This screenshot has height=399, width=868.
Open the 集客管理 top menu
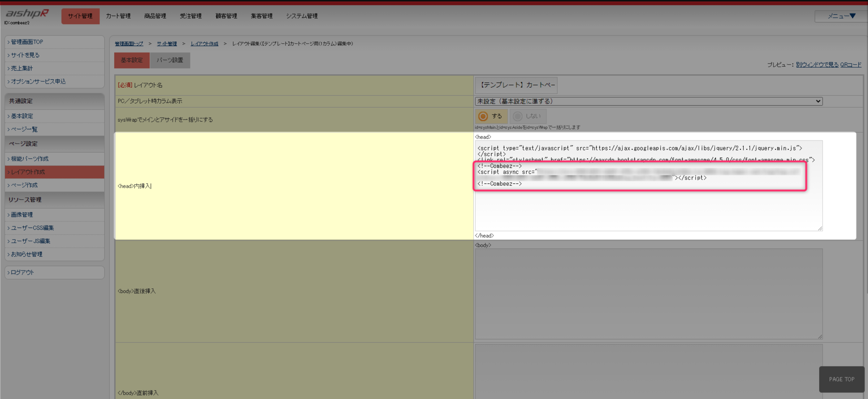(x=261, y=16)
